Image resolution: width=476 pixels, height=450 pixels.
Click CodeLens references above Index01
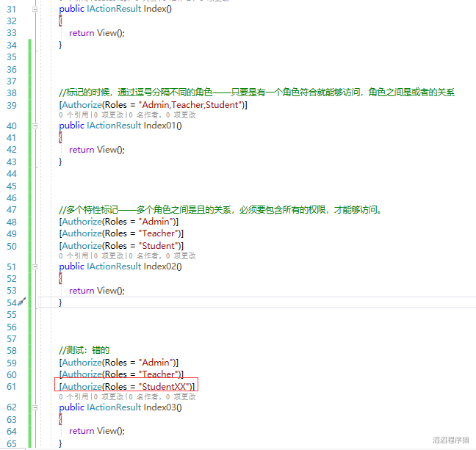(73, 115)
